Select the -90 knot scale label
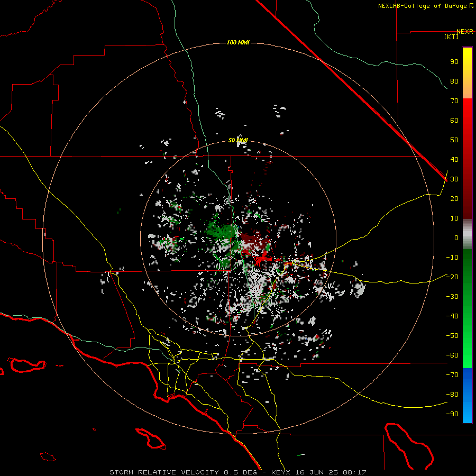This screenshot has width=476, height=476. tap(452, 414)
